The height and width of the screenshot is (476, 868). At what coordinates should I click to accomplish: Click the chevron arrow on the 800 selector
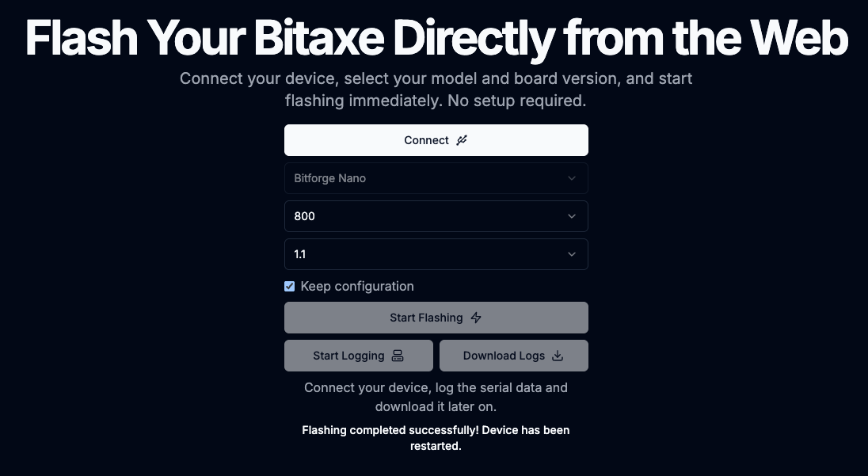click(572, 216)
